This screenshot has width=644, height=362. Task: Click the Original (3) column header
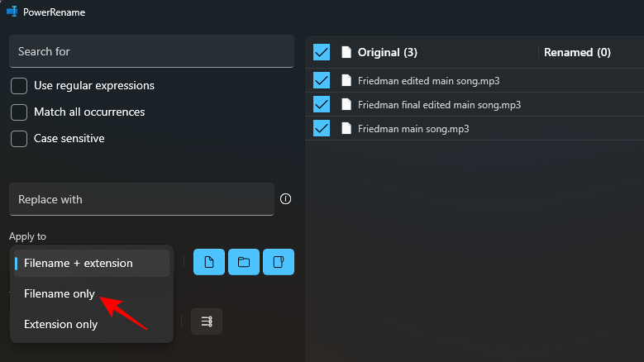[387, 52]
